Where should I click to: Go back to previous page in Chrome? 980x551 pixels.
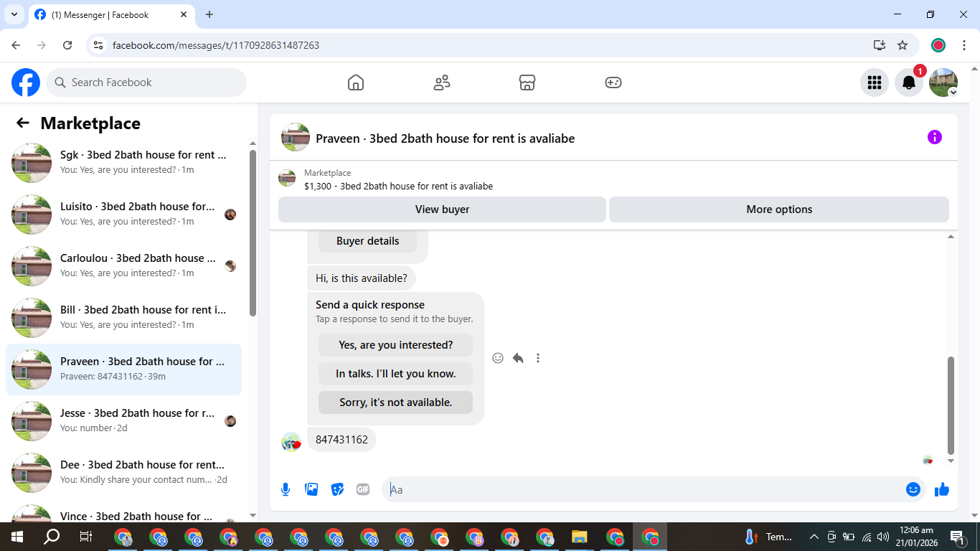pos(17,45)
